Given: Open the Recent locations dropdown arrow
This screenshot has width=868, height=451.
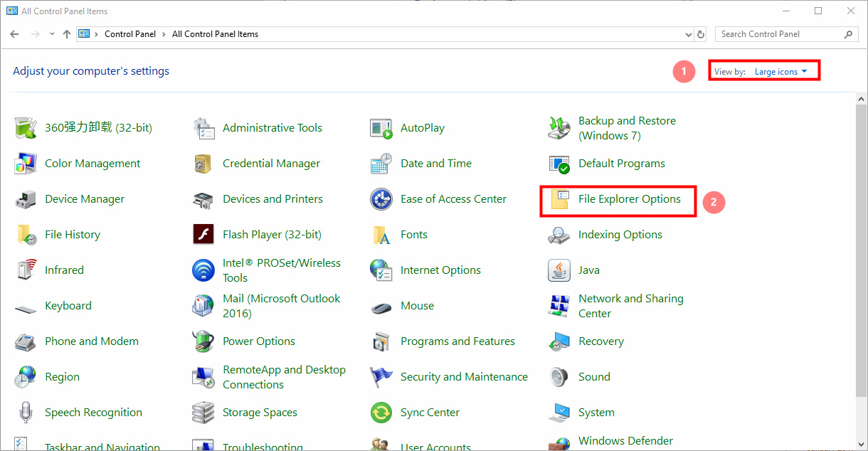Looking at the screenshot, I should [53, 34].
